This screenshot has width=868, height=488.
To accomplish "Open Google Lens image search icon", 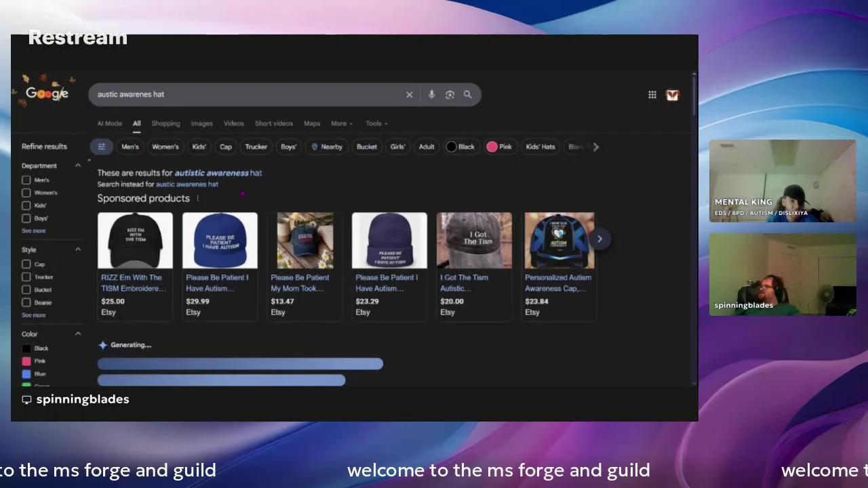I will pos(450,95).
